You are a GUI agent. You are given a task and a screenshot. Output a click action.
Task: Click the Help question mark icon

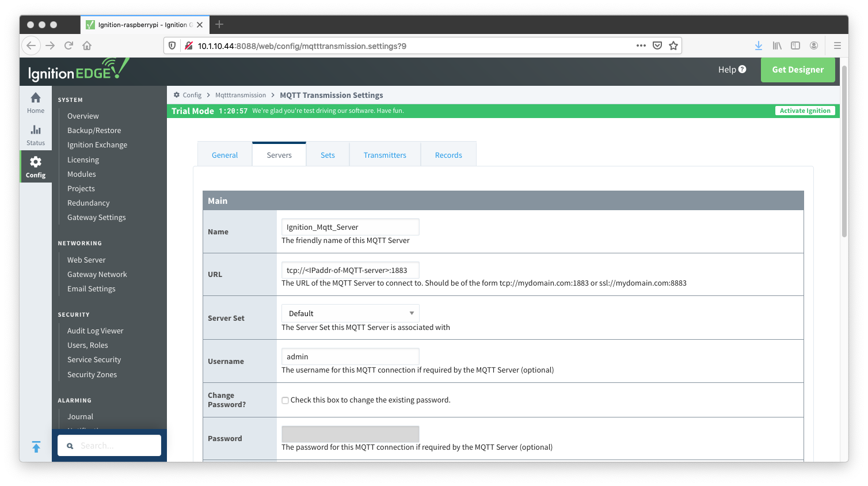click(x=743, y=69)
